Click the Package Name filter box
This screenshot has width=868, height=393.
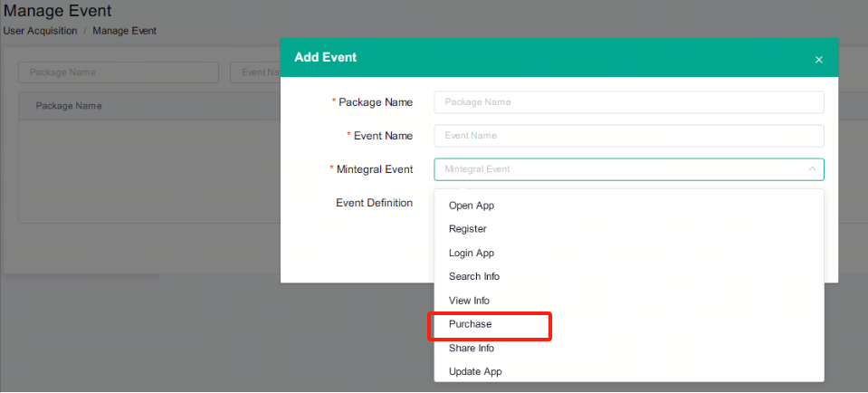coord(119,72)
